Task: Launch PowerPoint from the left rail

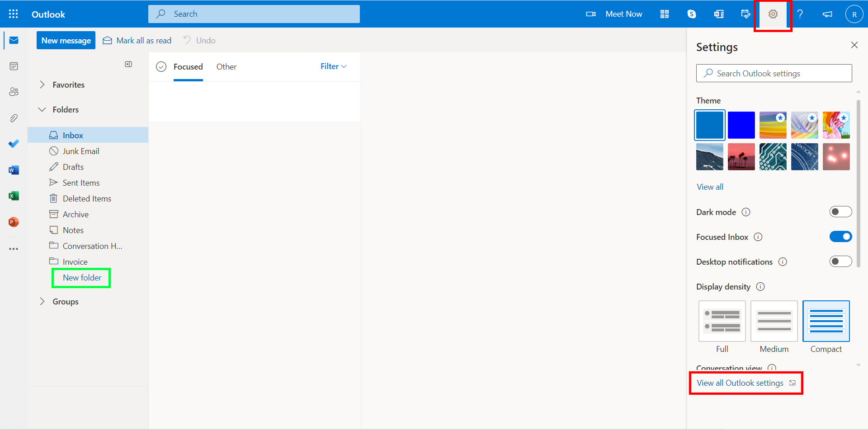Action: point(14,222)
